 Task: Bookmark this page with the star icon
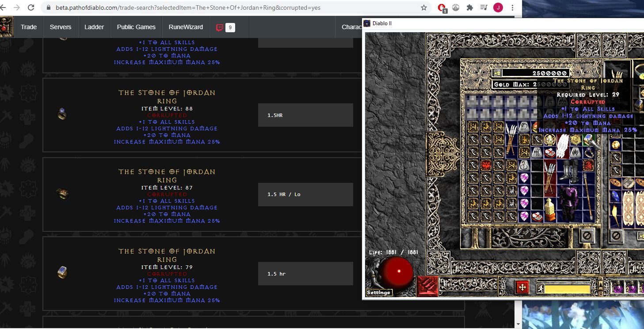[424, 8]
